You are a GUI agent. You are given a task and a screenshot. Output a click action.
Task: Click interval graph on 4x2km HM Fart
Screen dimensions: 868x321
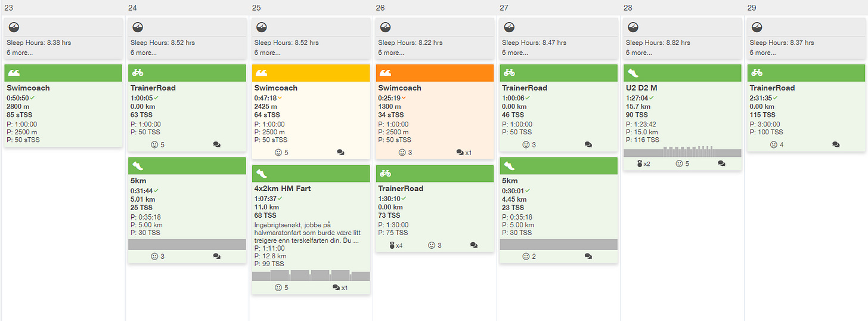click(311, 276)
